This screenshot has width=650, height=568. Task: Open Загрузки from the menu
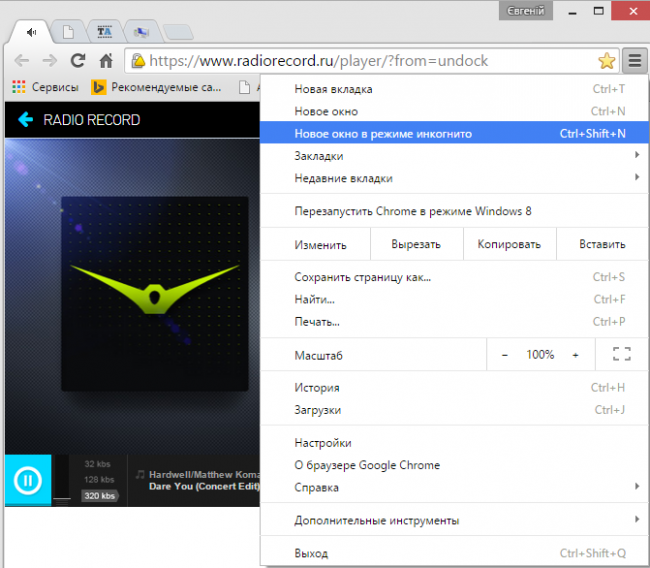tap(454, 410)
